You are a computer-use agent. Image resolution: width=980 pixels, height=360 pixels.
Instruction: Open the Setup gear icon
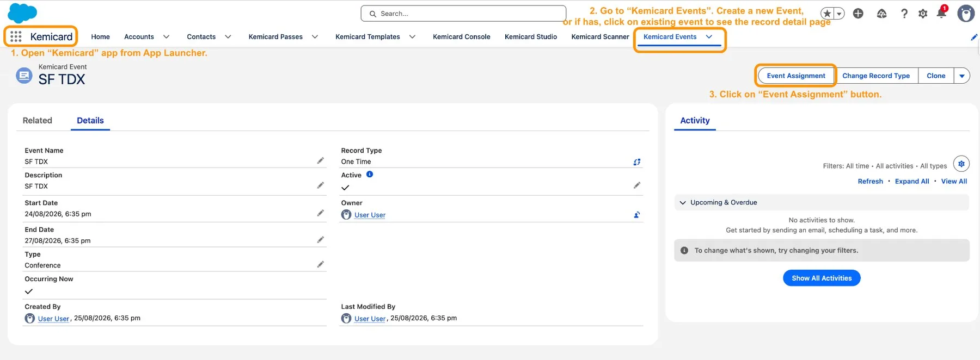pos(923,14)
